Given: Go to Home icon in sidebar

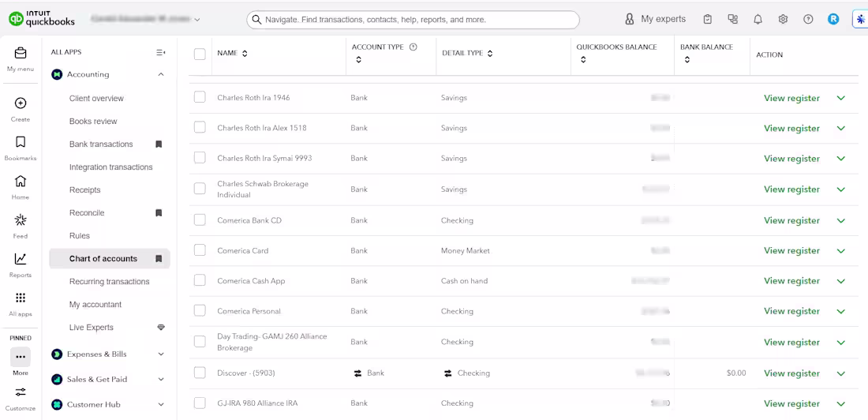Looking at the screenshot, I should [21, 182].
